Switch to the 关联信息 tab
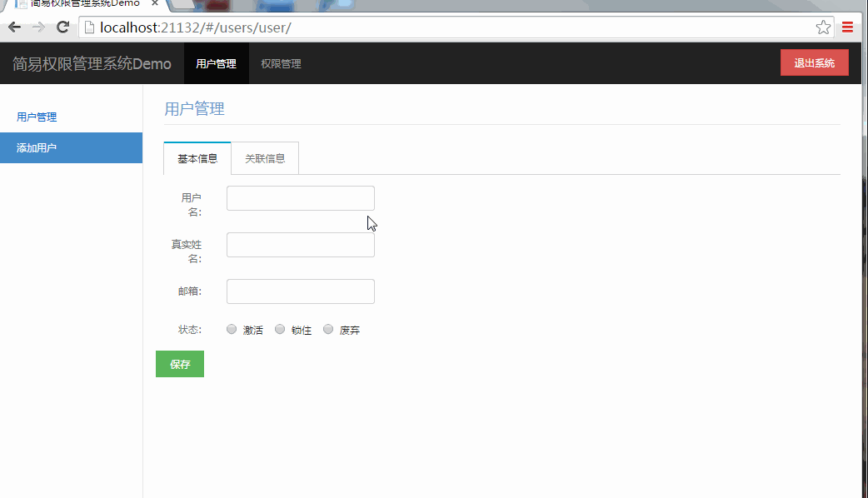The width and height of the screenshot is (868, 498). [265, 158]
